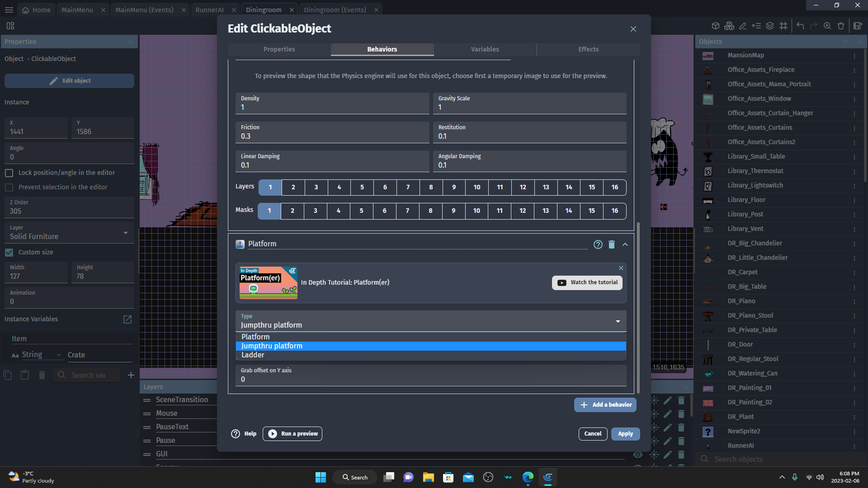
Task: Click the Grab offset on Y axis field
Action: coord(430,379)
